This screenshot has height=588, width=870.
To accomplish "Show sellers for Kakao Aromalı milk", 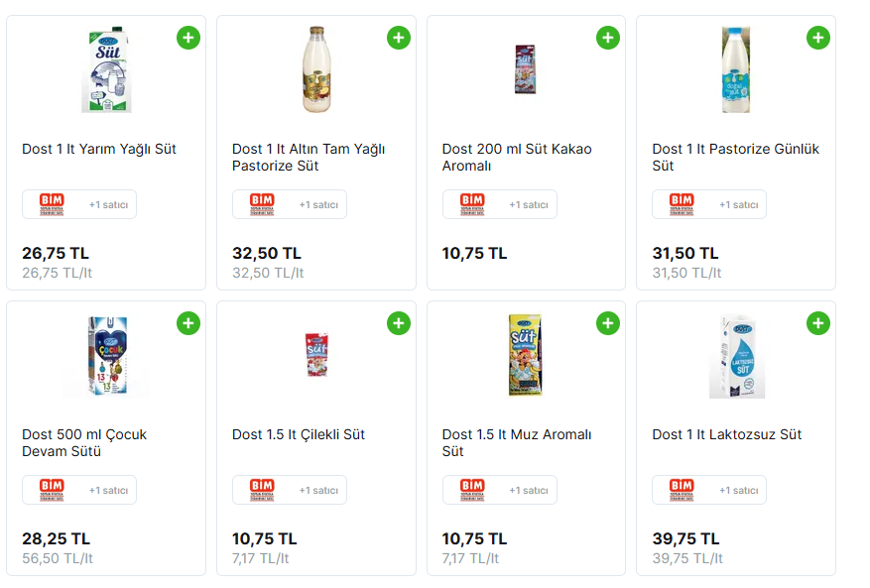I will [500, 204].
